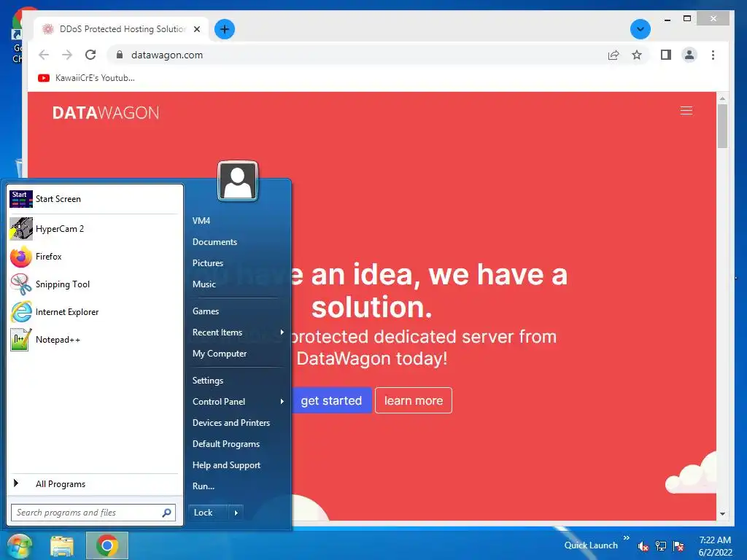The image size is (747, 560).
Task: Click the Windows Start orb
Action: pyautogui.click(x=20, y=545)
